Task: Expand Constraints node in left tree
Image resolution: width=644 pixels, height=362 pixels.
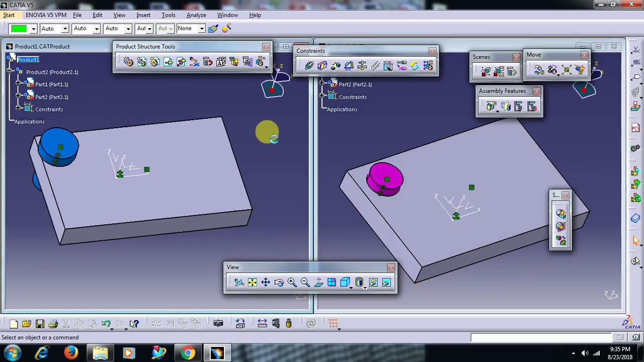Action: [18, 108]
